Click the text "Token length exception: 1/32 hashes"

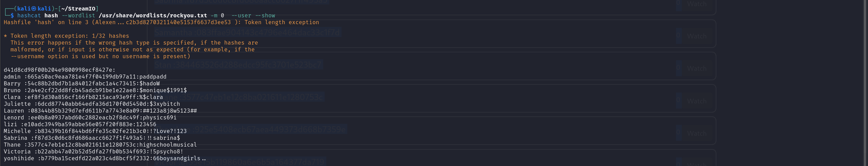[x=70, y=36]
